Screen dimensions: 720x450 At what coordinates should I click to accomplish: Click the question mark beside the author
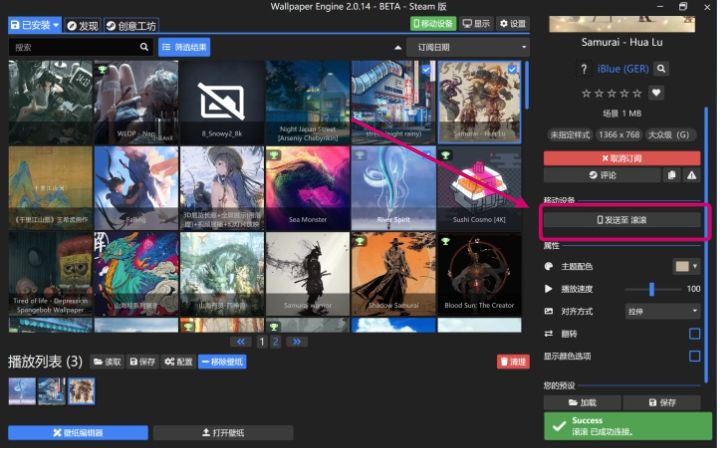[x=584, y=69]
